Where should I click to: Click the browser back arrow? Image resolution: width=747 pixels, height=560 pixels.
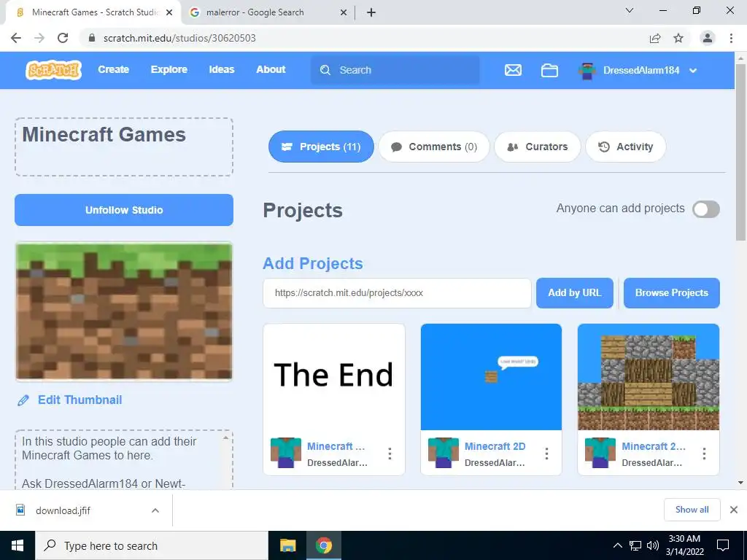(16, 38)
